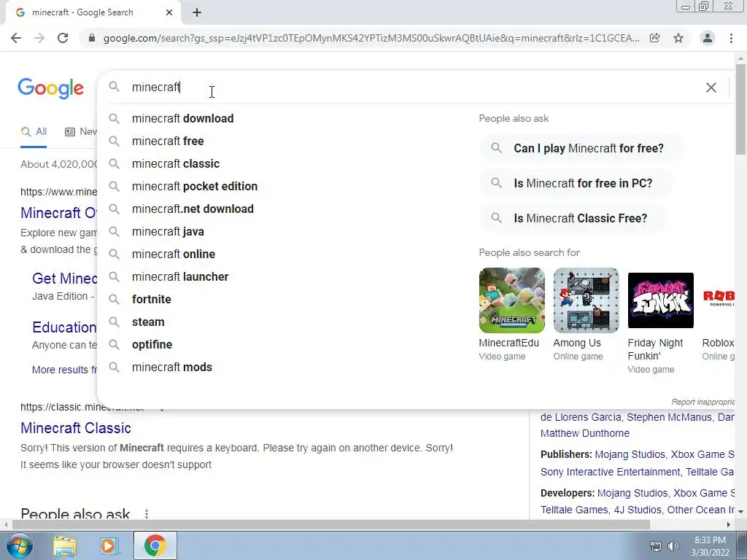Select the minecraft - Google Search browser tab
The image size is (747, 560).
(x=93, y=12)
